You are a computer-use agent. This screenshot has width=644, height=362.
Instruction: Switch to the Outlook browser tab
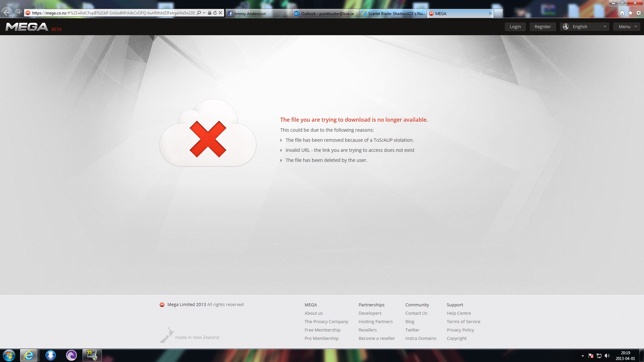(x=325, y=13)
